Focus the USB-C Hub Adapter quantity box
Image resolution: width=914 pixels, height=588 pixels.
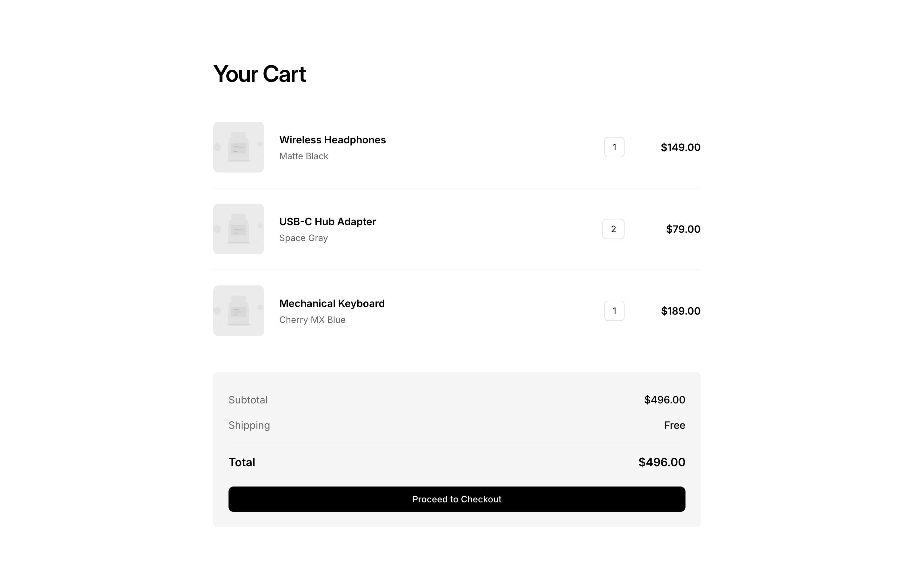(613, 229)
